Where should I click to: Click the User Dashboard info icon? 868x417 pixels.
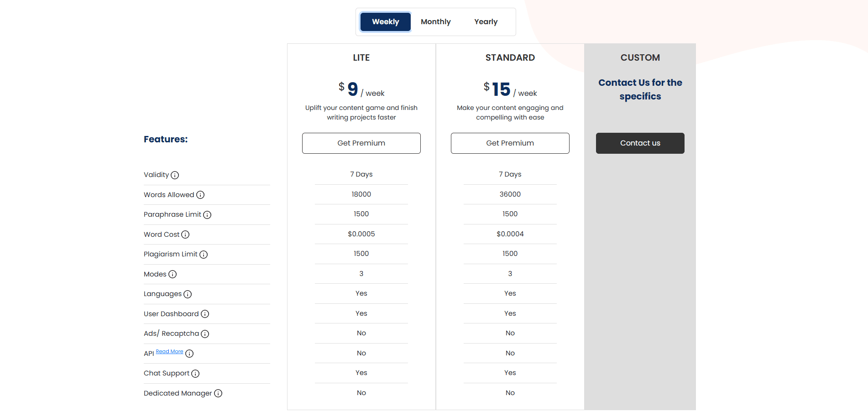click(x=205, y=314)
